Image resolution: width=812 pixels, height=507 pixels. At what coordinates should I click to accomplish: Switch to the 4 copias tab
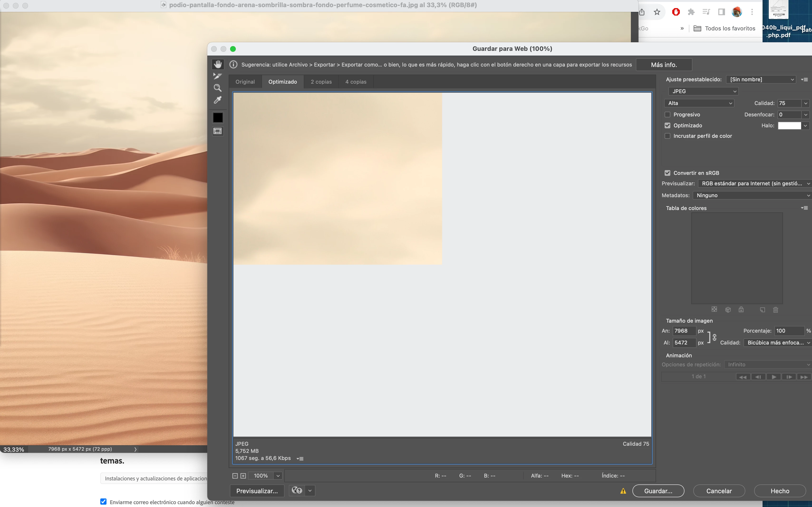pyautogui.click(x=356, y=82)
